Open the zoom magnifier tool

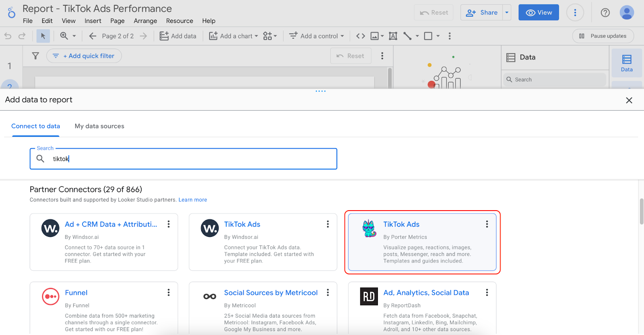(x=64, y=36)
